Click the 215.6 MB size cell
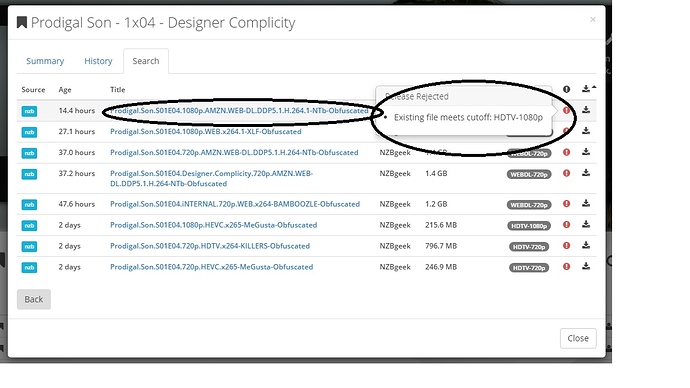Image resolution: width=690 pixels, height=388 pixels. (441, 225)
